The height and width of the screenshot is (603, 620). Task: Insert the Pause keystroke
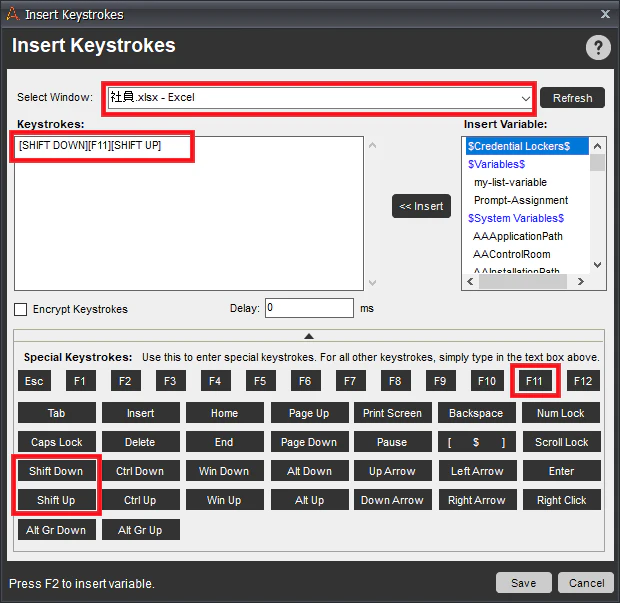[x=393, y=442]
